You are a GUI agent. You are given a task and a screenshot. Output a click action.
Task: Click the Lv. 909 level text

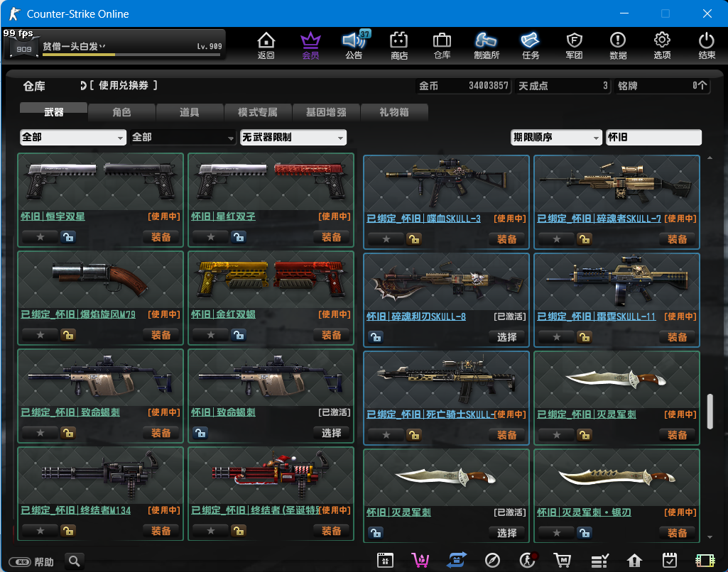[210, 46]
